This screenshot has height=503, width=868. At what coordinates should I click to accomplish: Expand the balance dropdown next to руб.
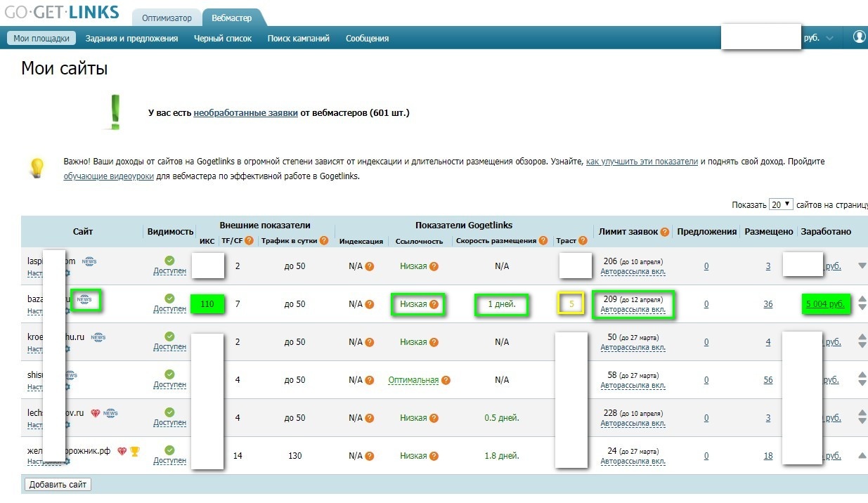tap(830, 39)
